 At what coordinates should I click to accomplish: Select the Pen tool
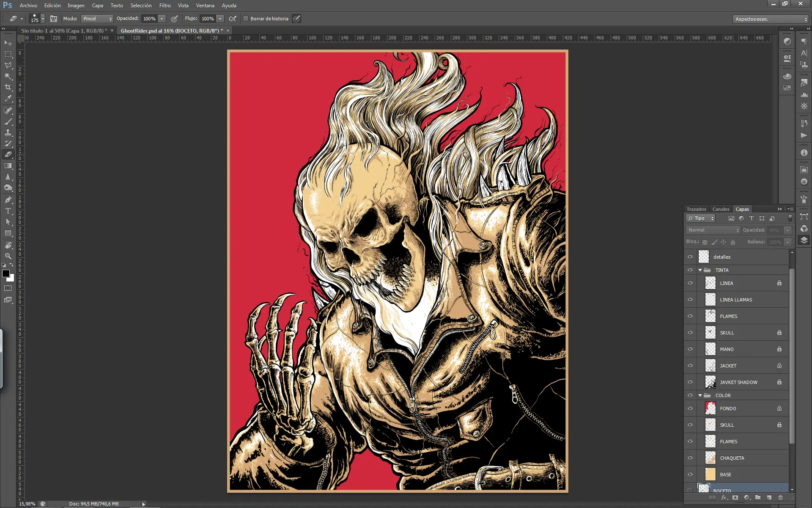(x=8, y=200)
